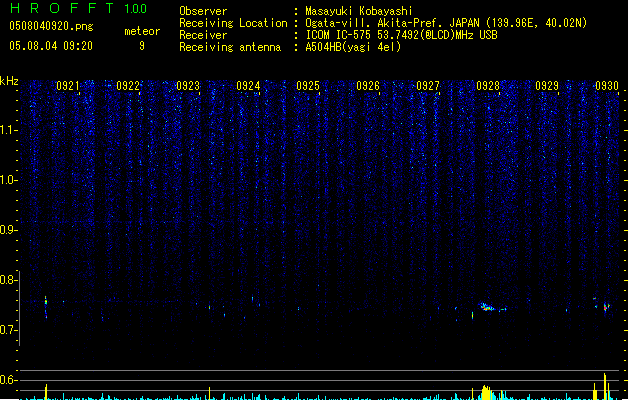Click the 1.0 kHz axis label
This screenshot has width=629, height=400.
coord(8,180)
